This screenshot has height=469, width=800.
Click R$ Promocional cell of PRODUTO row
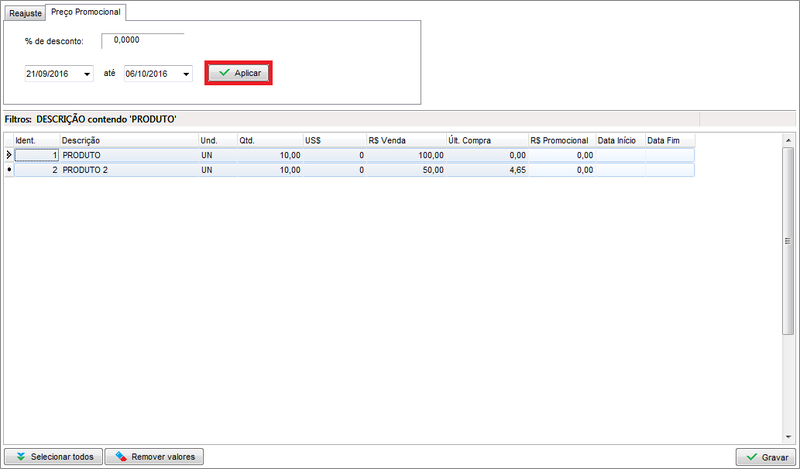(x=560, y=155)
